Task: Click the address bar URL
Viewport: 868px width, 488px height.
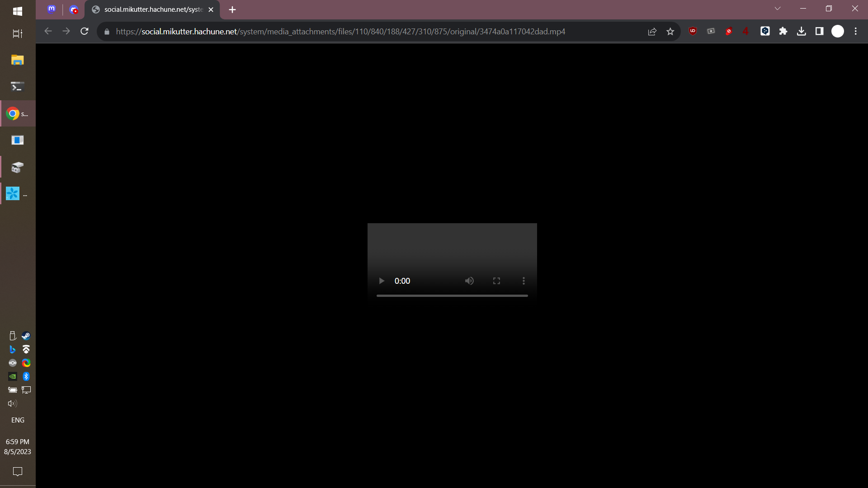Action: (340, 32)
